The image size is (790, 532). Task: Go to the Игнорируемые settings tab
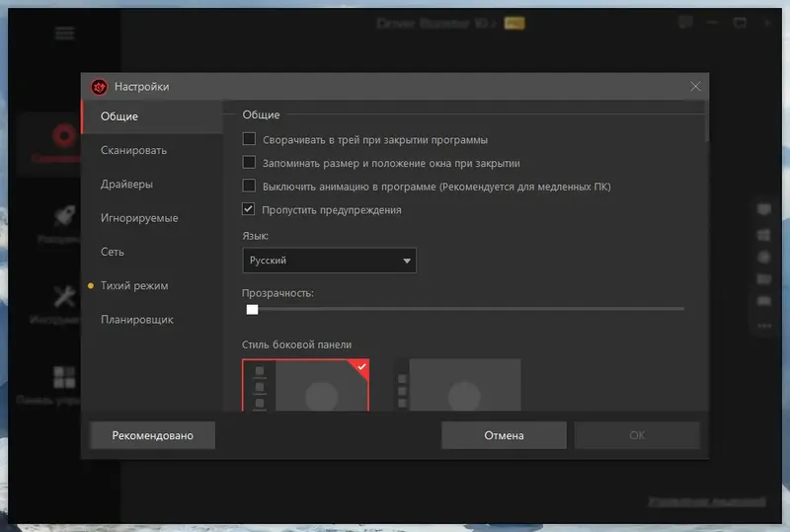pyautogui.click(x=152, y=217)
